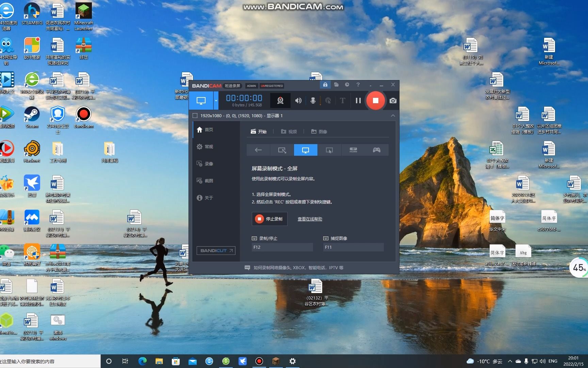
Task: Select the Minecraft Launcher desktop icon
Action: (x=84, y=17)
